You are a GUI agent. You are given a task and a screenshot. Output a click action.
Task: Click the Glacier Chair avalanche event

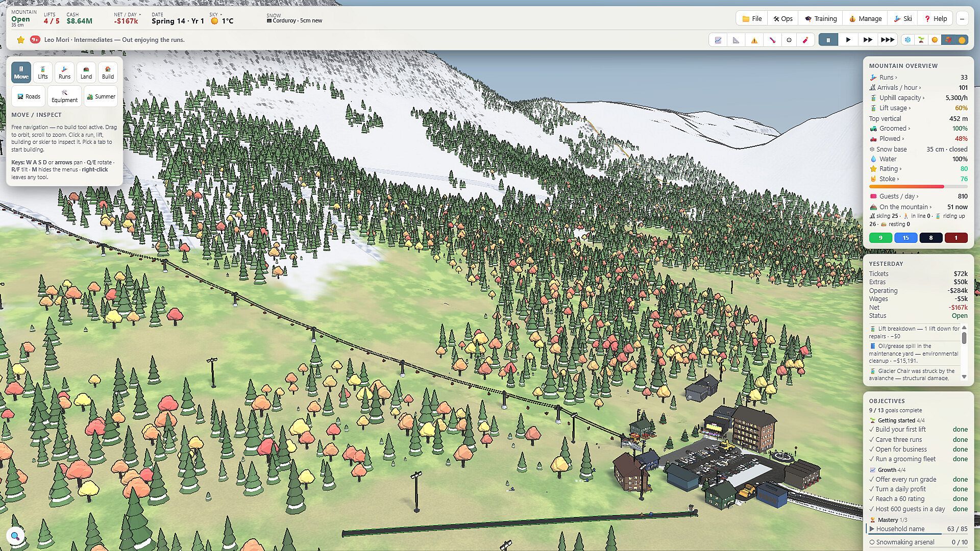pyautogui.click(x=914, y=374)
